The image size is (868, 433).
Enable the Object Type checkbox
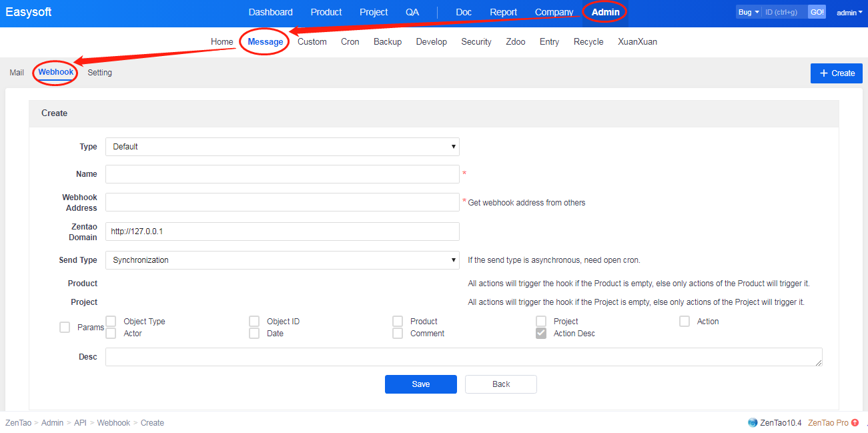click(x=111, y=322)
